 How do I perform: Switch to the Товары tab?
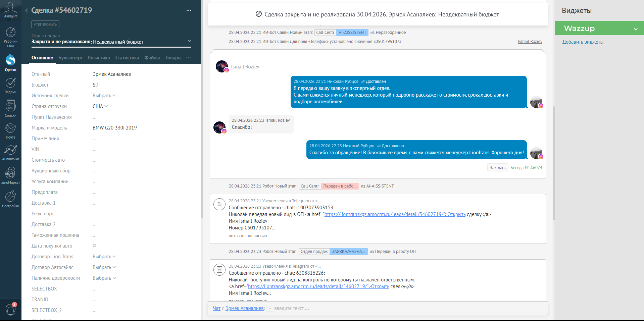[x=173, y=58]
